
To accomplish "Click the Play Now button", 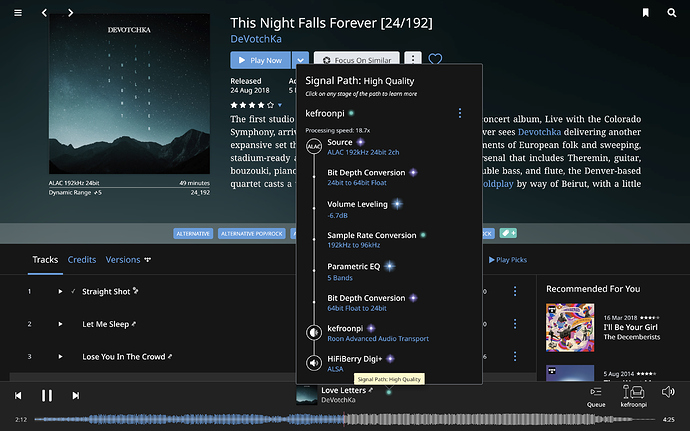I will pyautogui.click(x=261, y=60).
